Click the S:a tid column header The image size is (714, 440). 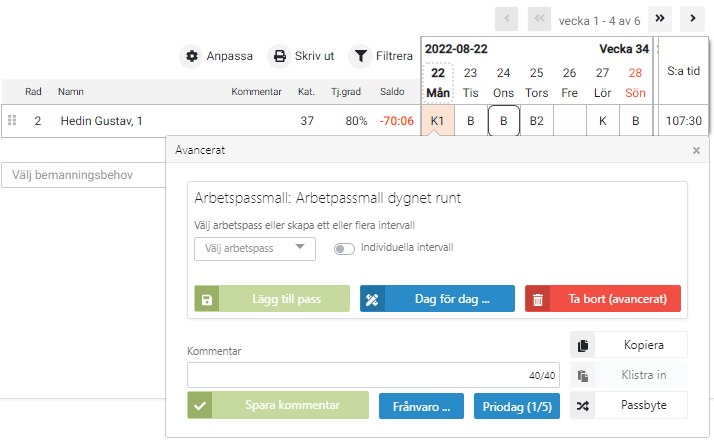[683, 71]
